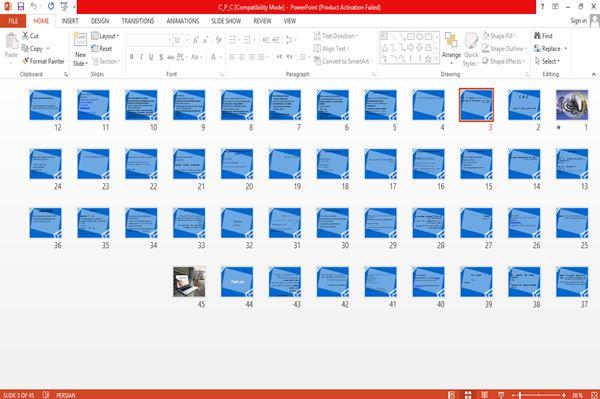Open the FILE tab

tap(13, 21)
